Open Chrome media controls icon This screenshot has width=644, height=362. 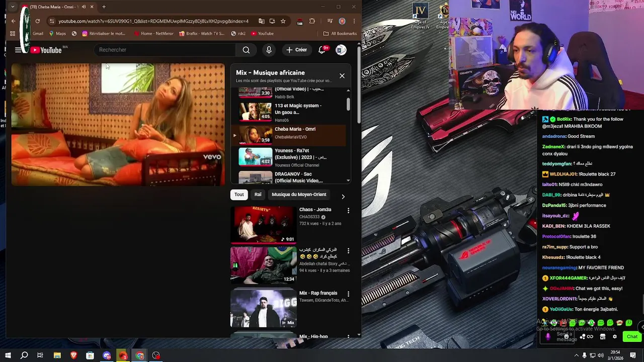tap(330, 21)
